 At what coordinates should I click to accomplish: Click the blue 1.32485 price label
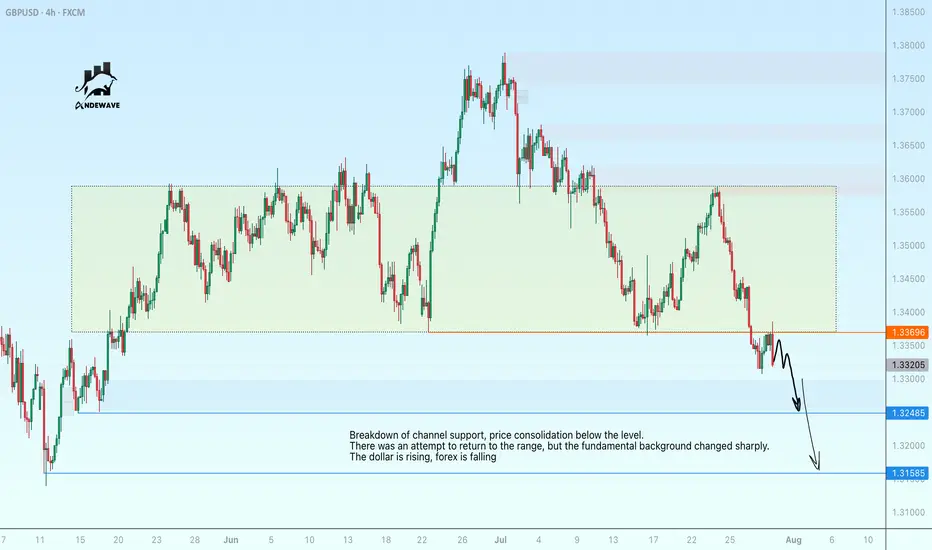tap(907, 413)
